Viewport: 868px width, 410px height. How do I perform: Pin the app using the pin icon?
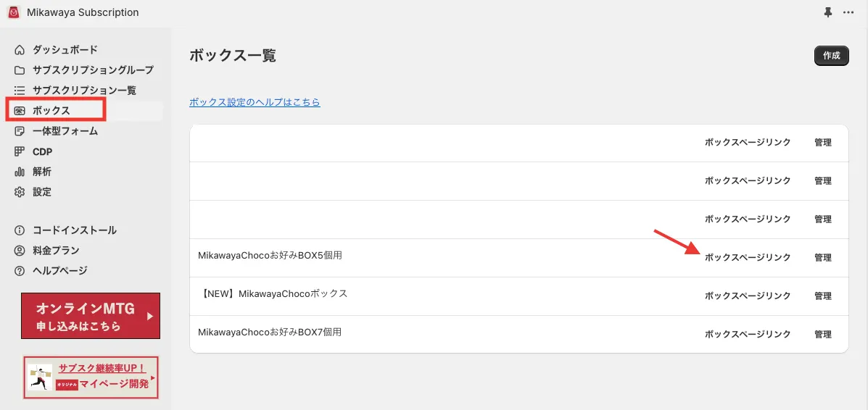point(828,12)
